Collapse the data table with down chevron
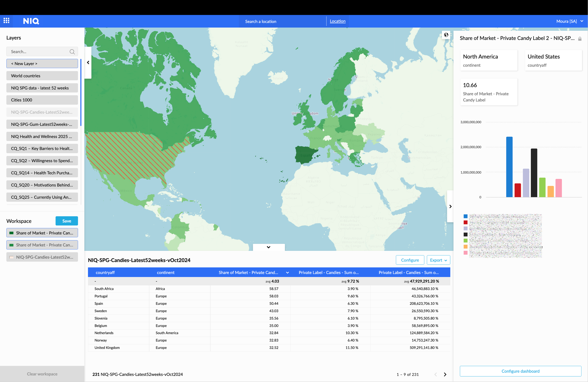 pyautogui.click(x=268, y=247)
